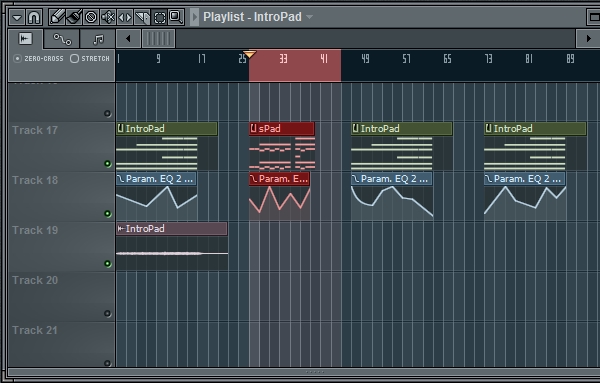600x383 pixels.
Task: Click the triangle left of Playlist title
Action: click(x=195, y=17)
